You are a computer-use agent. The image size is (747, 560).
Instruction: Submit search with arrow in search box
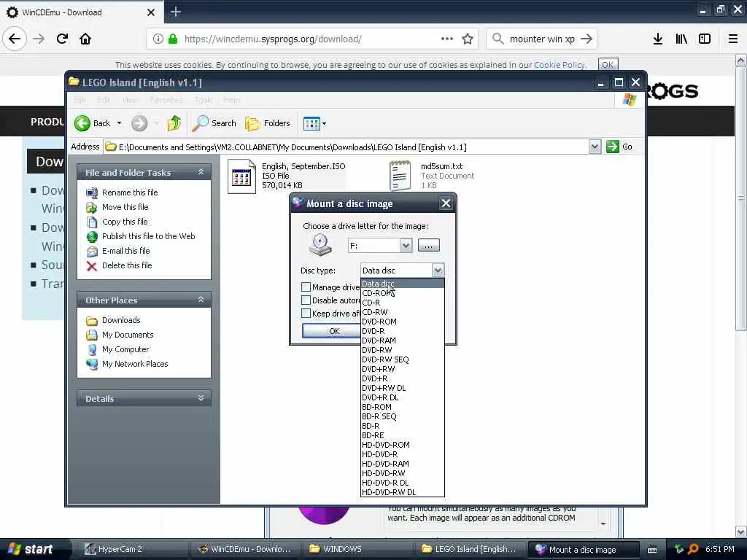pos(587,39)
